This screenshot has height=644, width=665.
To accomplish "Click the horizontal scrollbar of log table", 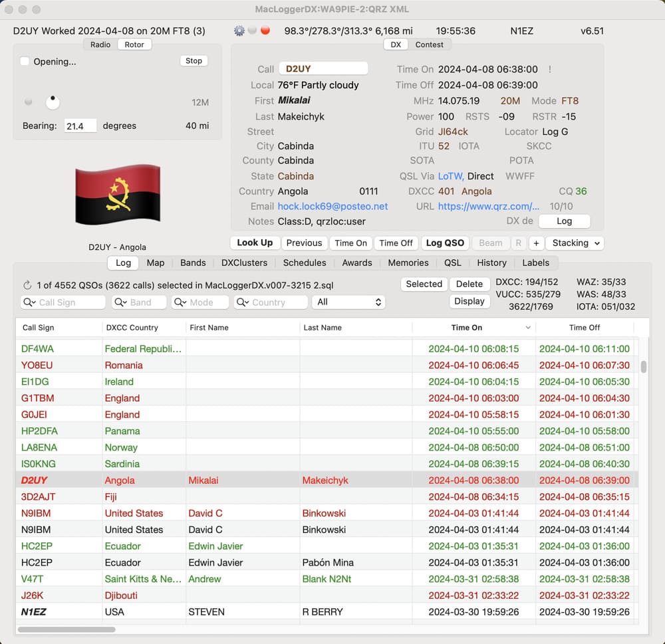I will click(x=66, y=629).
